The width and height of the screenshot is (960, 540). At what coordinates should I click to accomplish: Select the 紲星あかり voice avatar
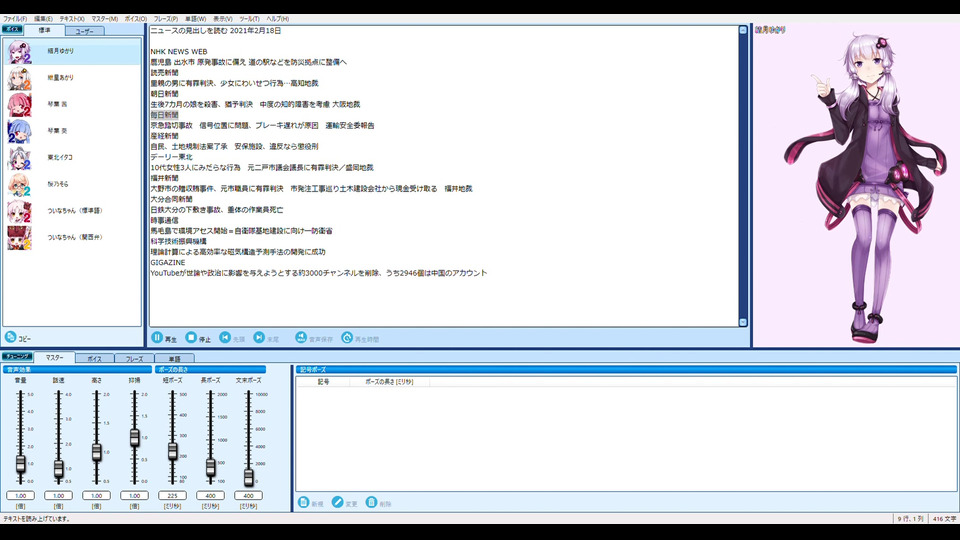[x=19, y=78]
